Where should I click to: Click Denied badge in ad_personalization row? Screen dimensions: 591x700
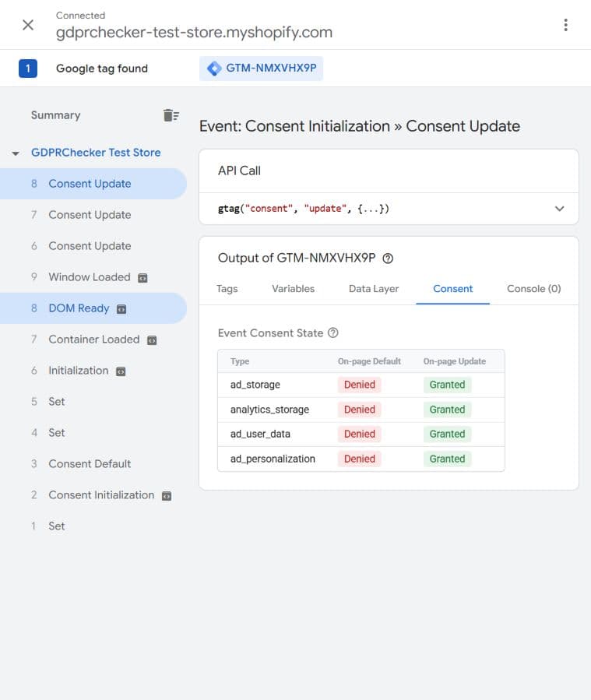click(x=359, y=459)
